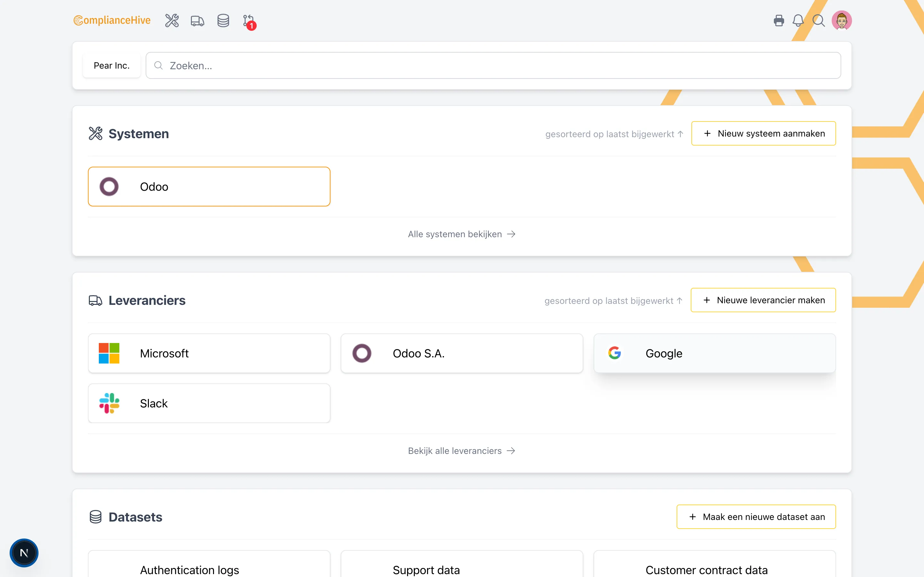The height and width of the screenshot is (577, 924).
Task: Open pull-request icon with red badge
Action: (x=249, y=21)
